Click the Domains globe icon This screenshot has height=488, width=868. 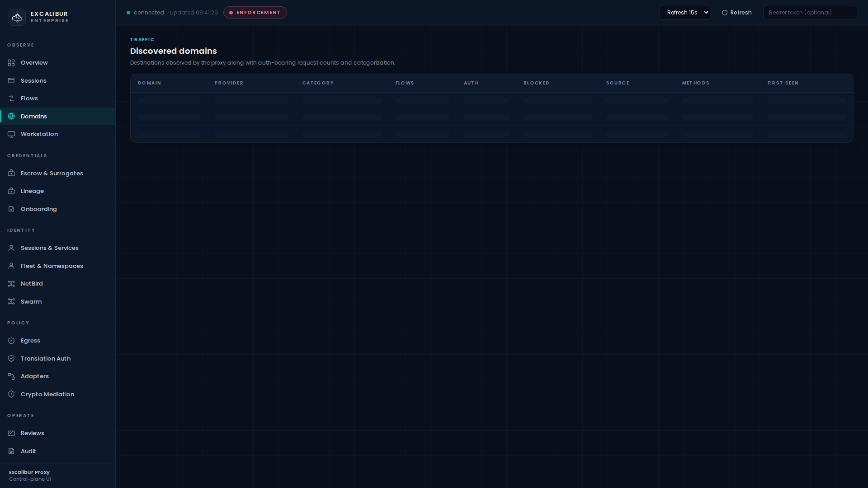coord(11,117)
